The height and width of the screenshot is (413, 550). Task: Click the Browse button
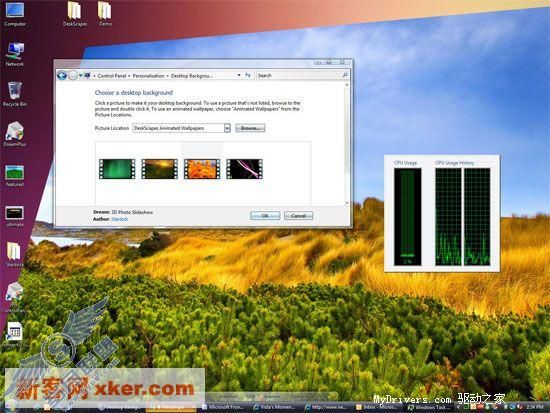point(250,128)
